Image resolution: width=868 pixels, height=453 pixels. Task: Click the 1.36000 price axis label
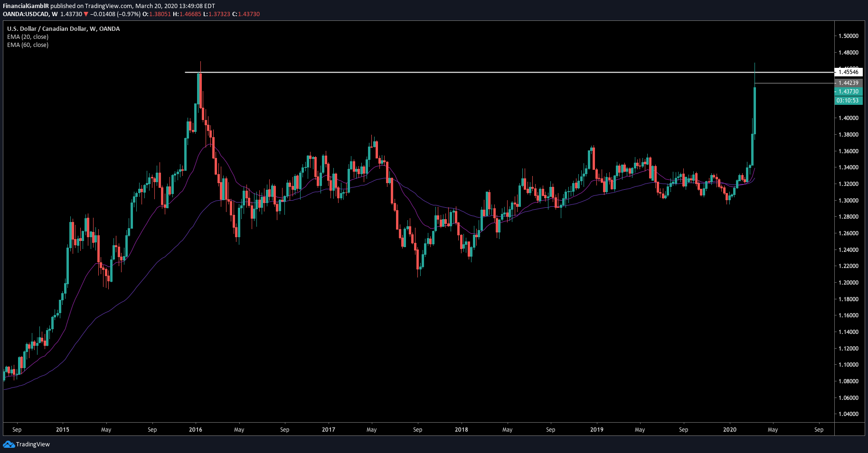(x=849, y=151)
